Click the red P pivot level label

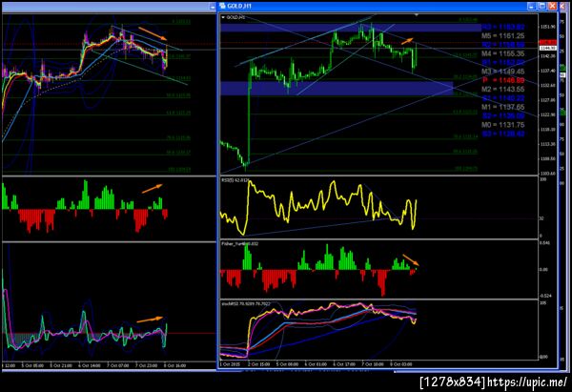click(x=503, y=80)
